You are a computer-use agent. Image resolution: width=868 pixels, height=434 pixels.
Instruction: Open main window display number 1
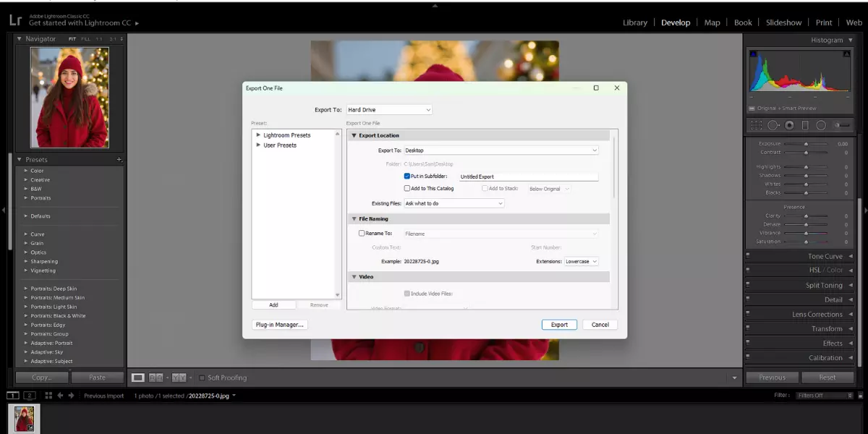(x=13, y=396)
